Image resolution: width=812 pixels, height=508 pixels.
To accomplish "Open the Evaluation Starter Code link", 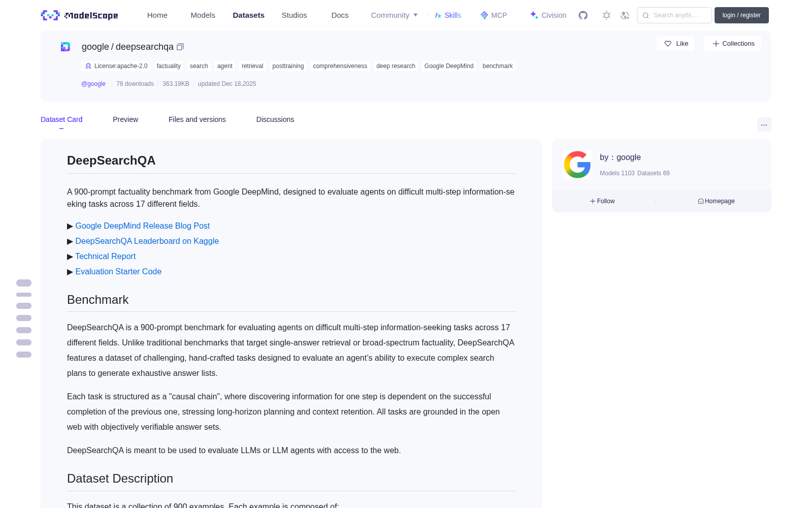I will tap(118, 272).
